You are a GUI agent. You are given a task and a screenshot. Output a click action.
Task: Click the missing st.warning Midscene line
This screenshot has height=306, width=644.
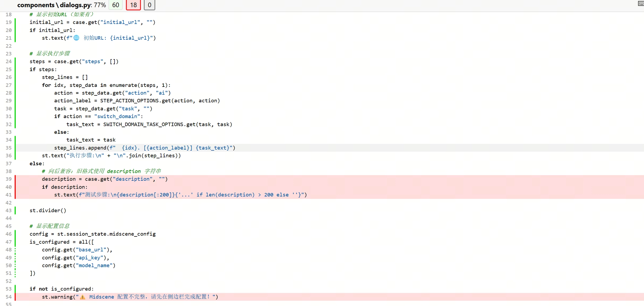[130, 297]
